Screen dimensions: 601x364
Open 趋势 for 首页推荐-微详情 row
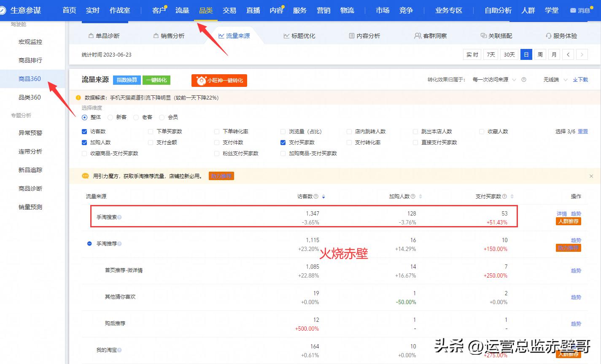pyautogui.click(x=576, y=271)
